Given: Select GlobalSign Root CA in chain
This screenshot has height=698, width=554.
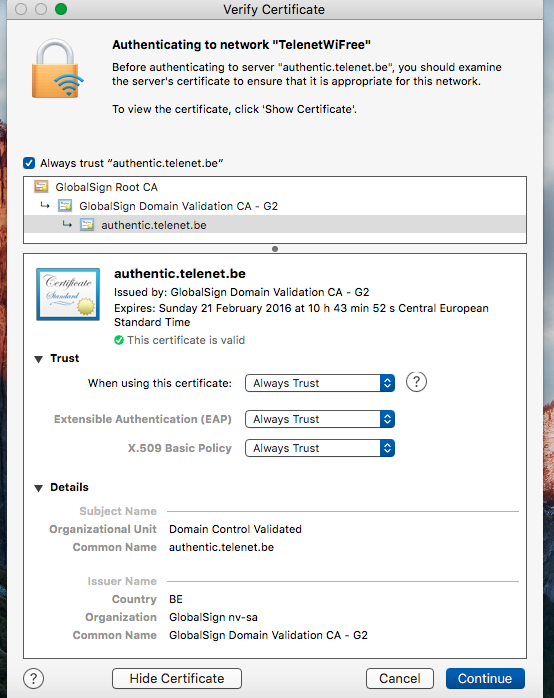Looking at the screenshot, I should [275, 187].
